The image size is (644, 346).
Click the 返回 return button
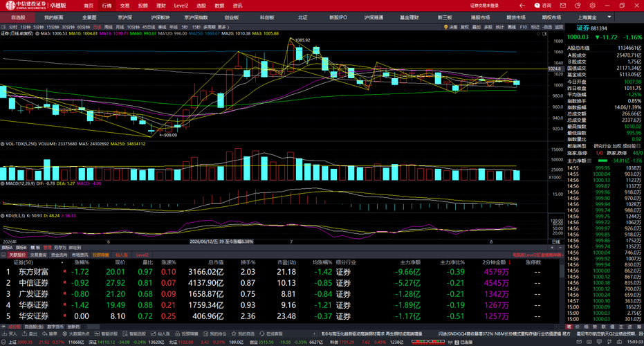pos(559,27)
